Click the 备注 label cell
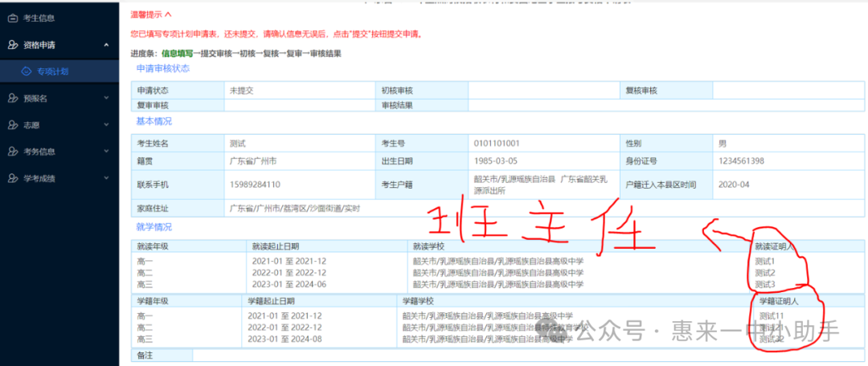Viewport: 868px width, 366px height. point(162,355)
